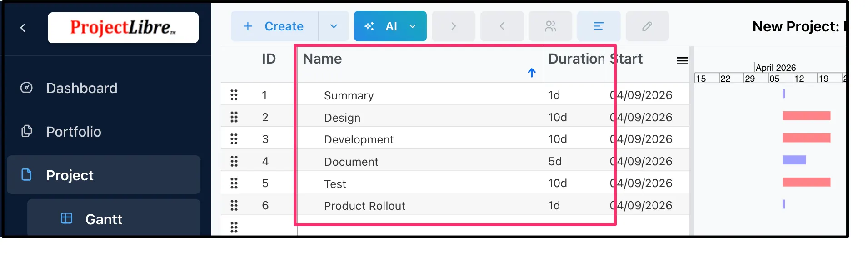The height and width of the screenshot is (257, 868).
Task: Click the Name sort arrow
Action: (532, 73)
